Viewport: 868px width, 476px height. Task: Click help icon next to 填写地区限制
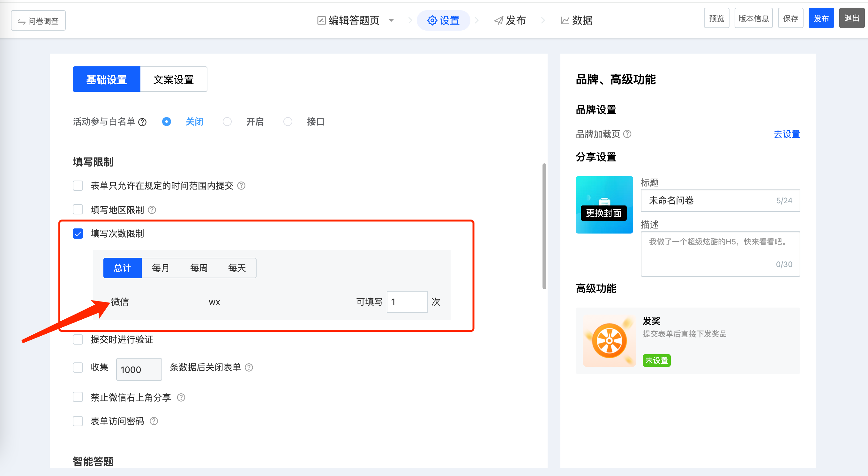point(152,210)
